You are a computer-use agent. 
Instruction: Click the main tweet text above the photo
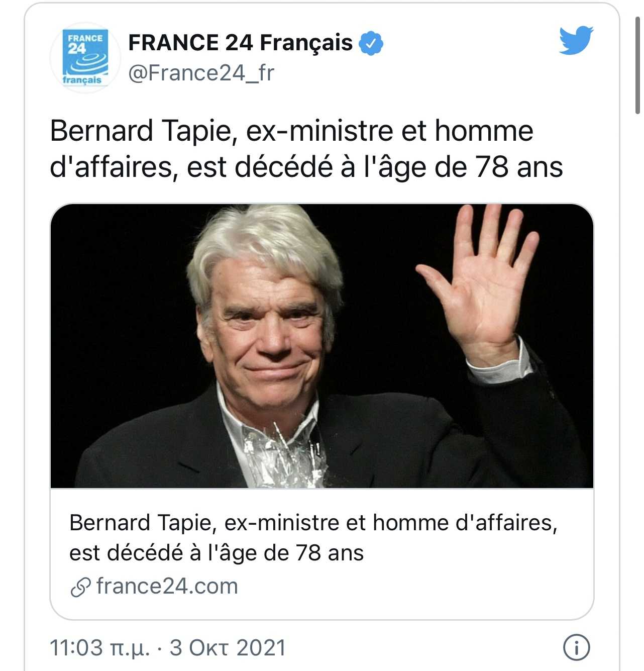[306, 149]
